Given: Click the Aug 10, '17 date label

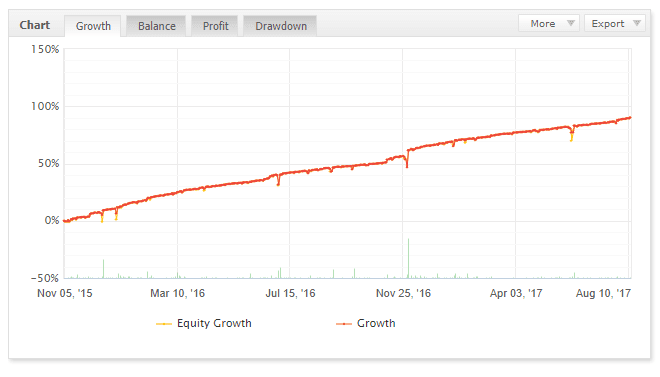Looking at the screenshot, I should [603, 293].
